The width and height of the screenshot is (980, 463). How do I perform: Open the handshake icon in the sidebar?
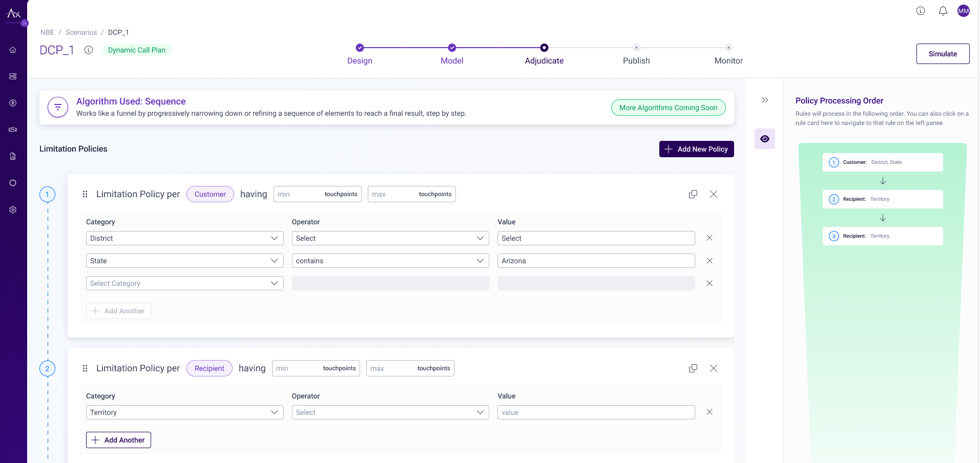[x=13, y=130]
